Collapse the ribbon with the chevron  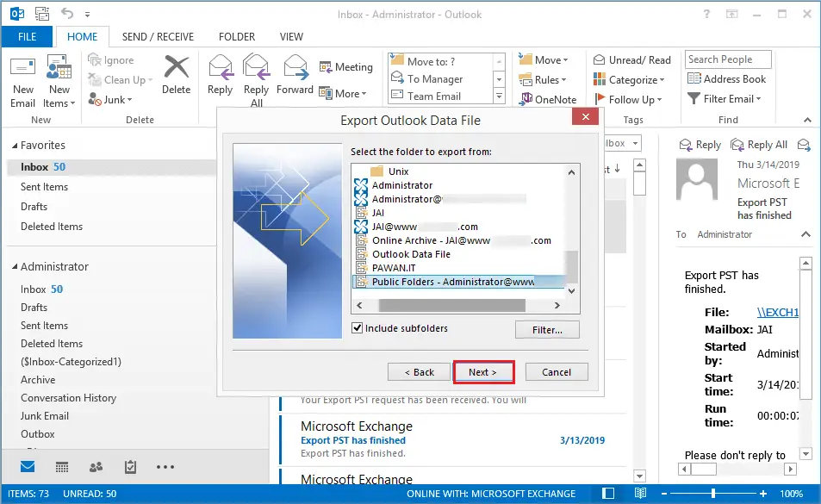[x=807, y=121]
